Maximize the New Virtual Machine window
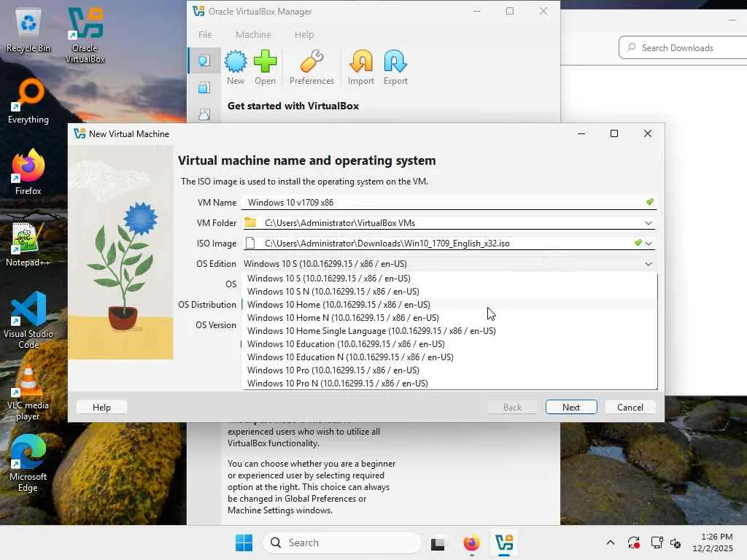The width and height of the screenshot is (747, 560). click(614, 134)
